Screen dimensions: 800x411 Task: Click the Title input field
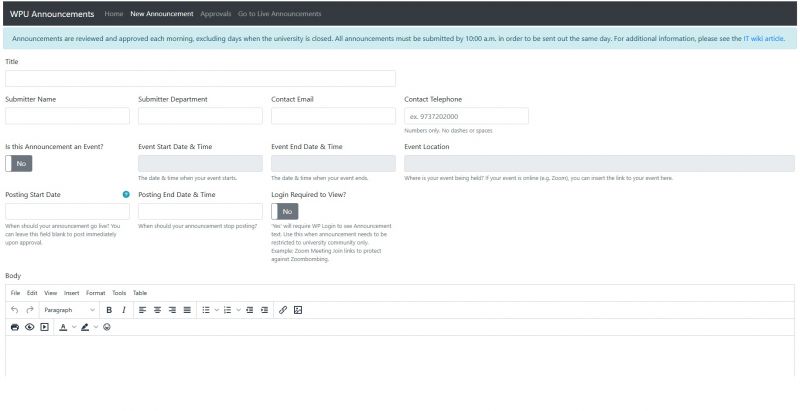(x=200, y=78)
